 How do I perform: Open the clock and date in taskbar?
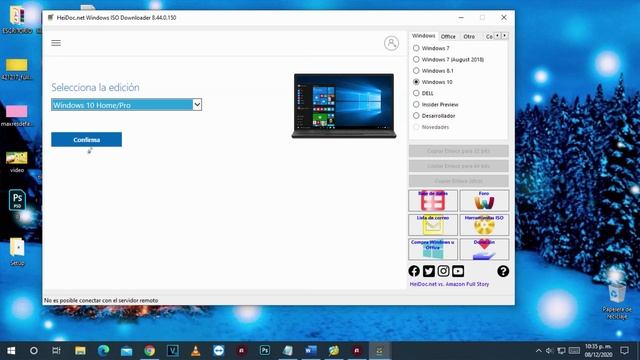[x=598, y=351]
